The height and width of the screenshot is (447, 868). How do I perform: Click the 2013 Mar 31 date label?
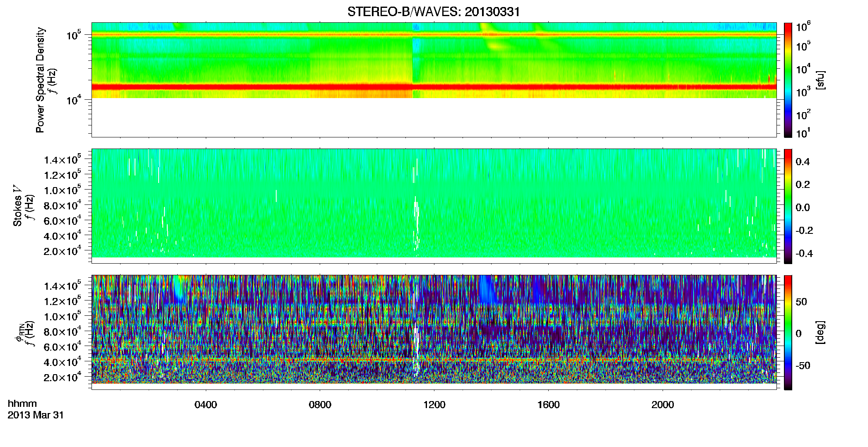[x=36, y=415]
